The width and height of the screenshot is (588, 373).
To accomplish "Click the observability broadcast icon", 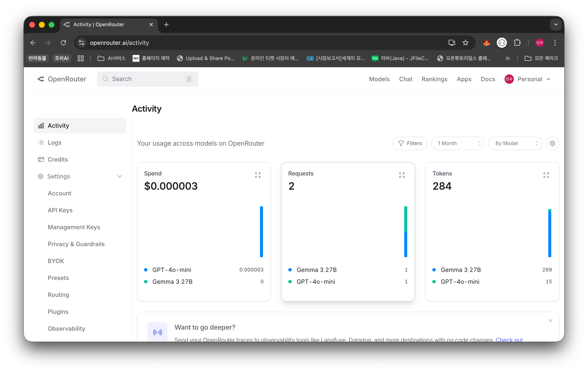I will click(158, 332).
